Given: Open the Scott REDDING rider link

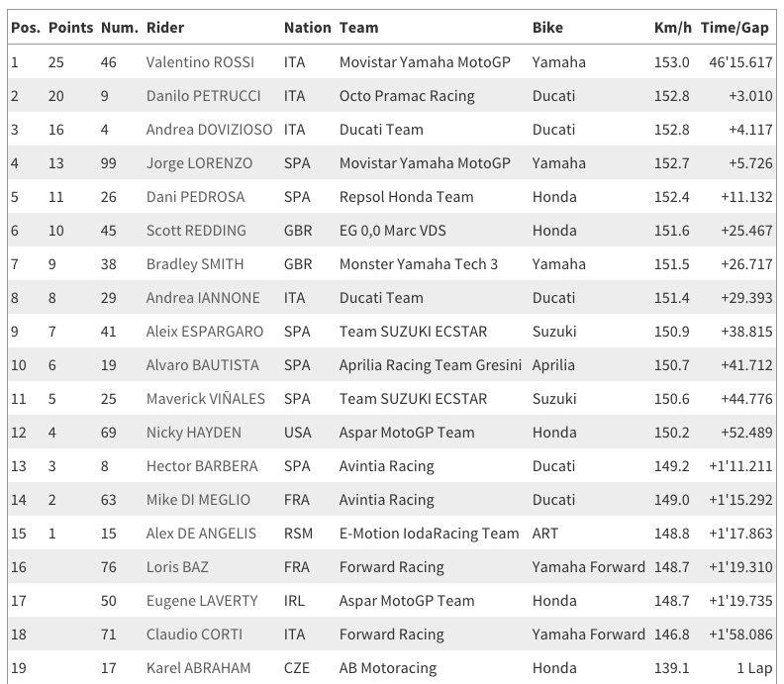Looking at the screenshot, I should [x=196, y=231].
